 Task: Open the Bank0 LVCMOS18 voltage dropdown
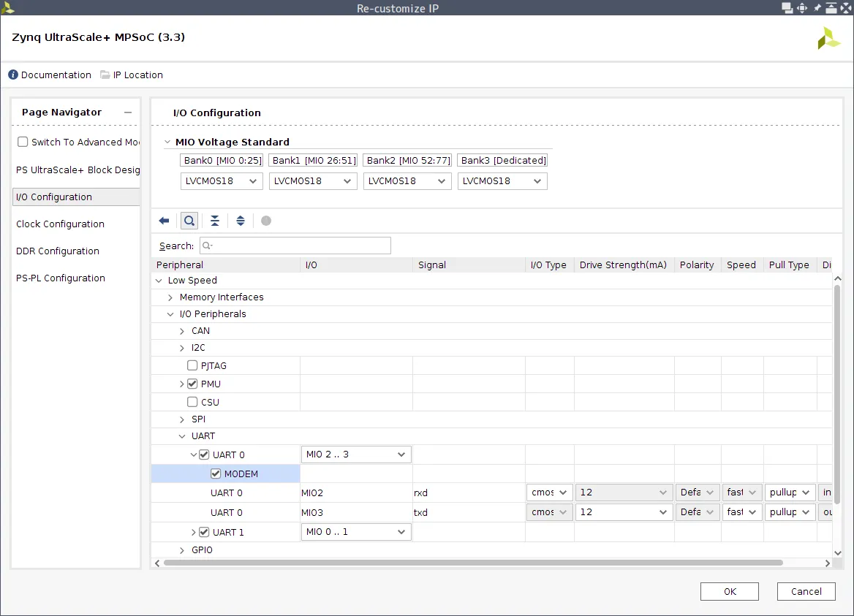[x=221, y=181]
